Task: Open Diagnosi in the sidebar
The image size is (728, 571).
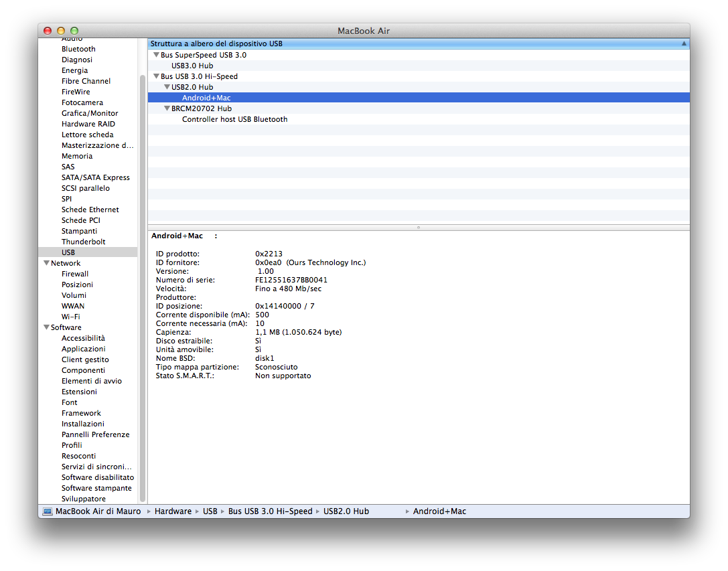Action: (76, 60)
